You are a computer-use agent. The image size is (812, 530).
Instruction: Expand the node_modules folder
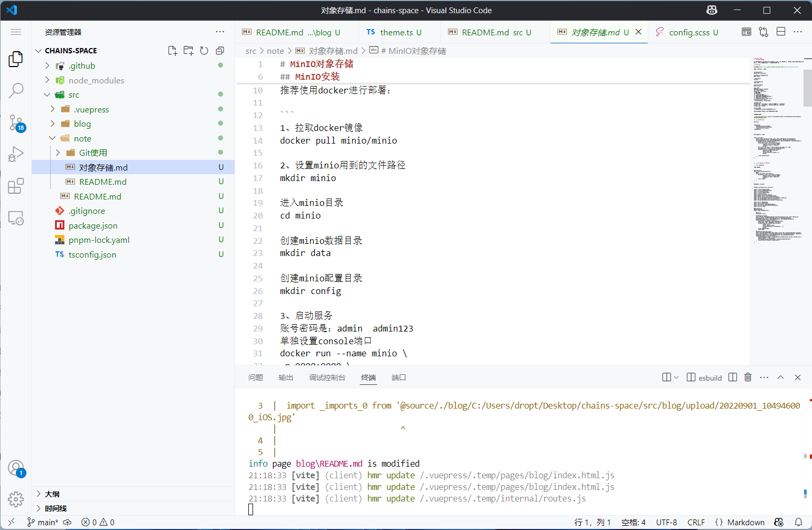point(47,80)
